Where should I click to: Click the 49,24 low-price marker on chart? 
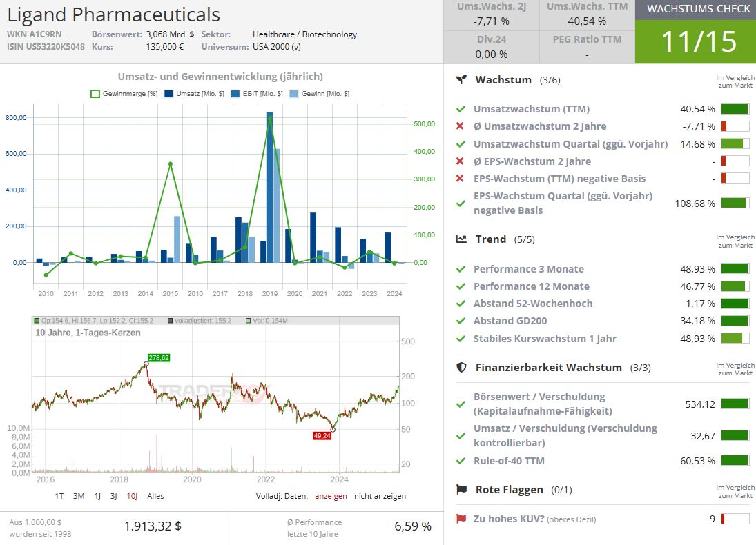[x=322, y=436]
